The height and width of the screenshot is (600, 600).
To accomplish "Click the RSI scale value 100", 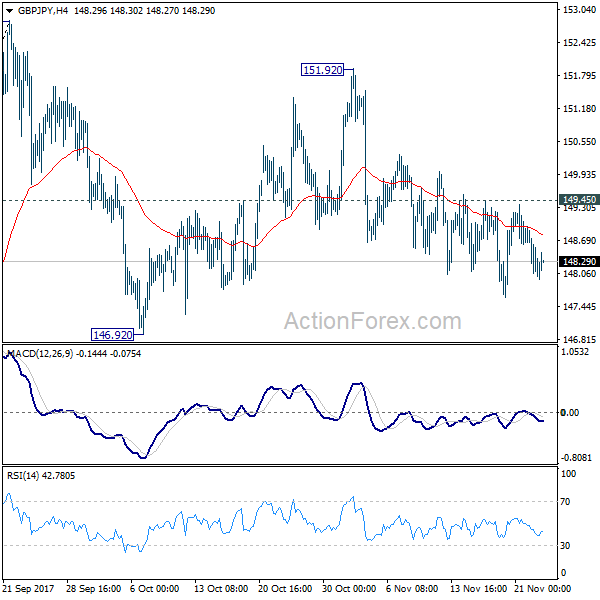I will click(568, 474).
